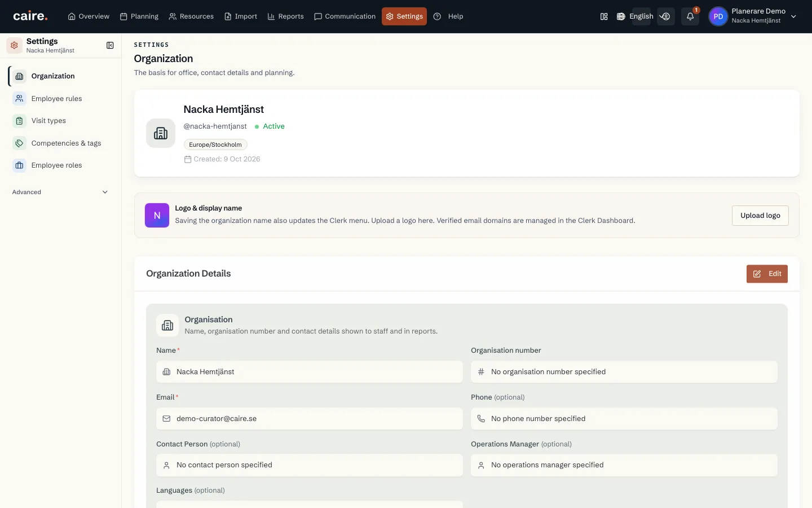Open the Reports section
The image size is (812, 508).
click(285, 16)
